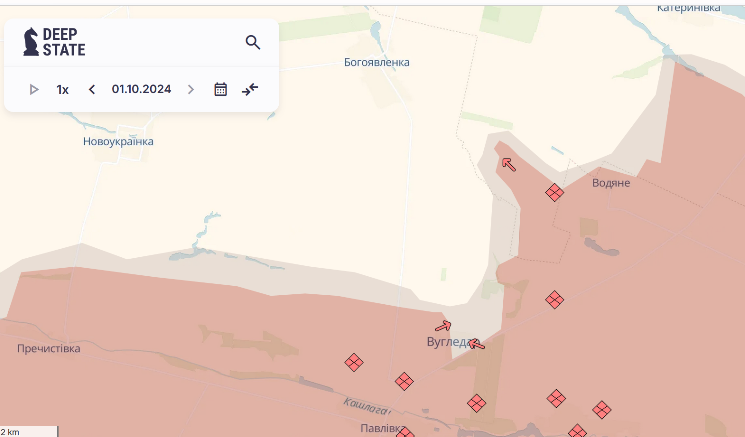Click the Deep State knight logo
This screenshot has width=745, height=437.
point(31,42)
